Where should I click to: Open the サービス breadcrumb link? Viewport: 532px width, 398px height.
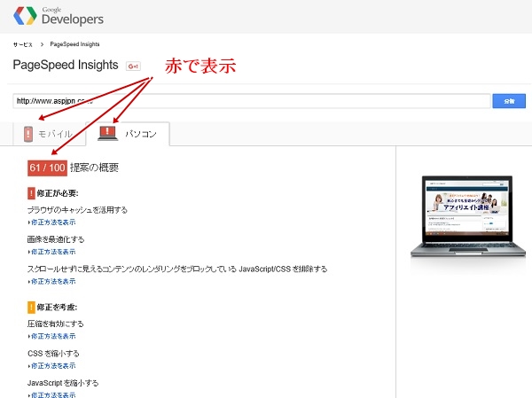pyautogui.click(x=23, y=44)
